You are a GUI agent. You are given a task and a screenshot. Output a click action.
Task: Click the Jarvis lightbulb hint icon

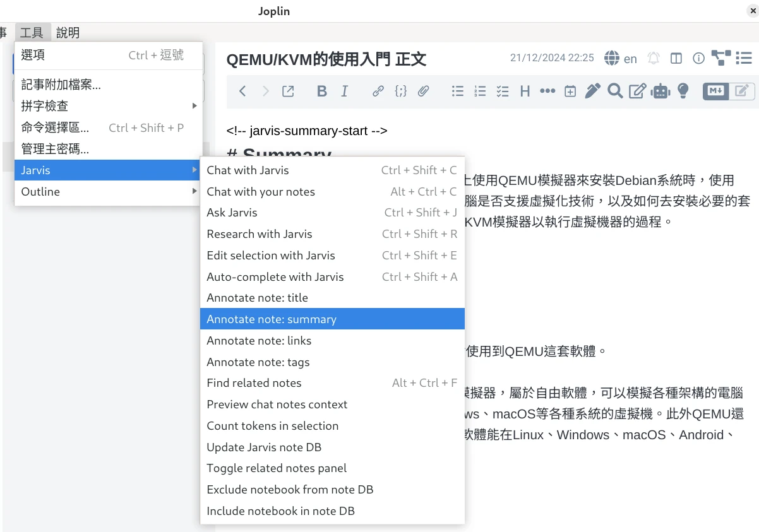pyautogui.click(x=684, y=92)
